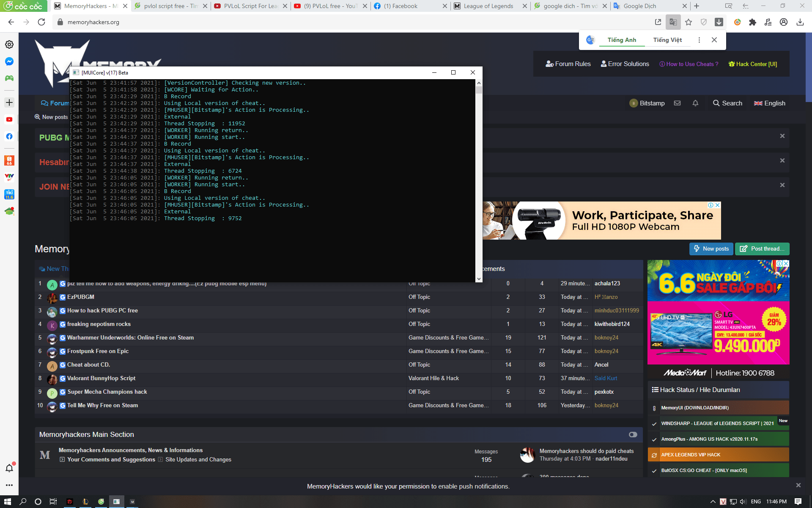Open the Cốc Cốc sidebar settings gear
The width and height of the screenshot is (812, 508).
click(x=9, y=44)
